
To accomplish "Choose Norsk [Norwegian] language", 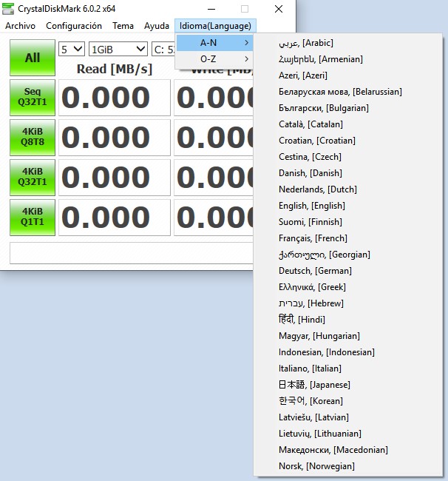I will click(x=348, y=465).
